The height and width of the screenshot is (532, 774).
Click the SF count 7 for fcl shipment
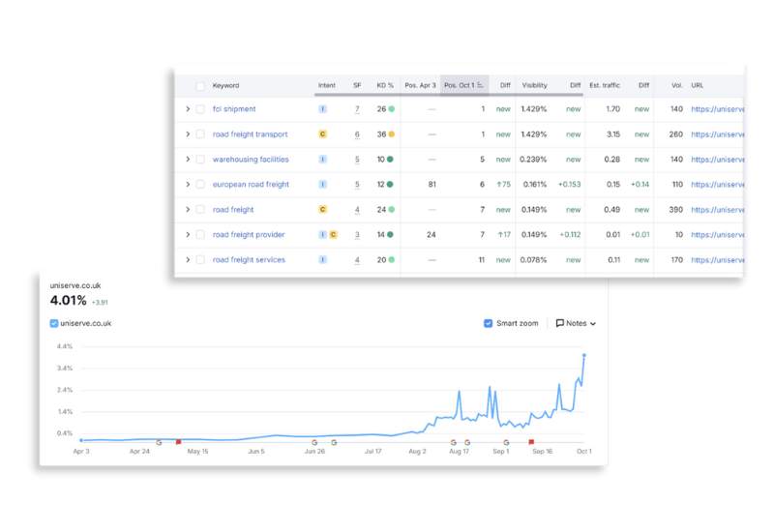(357, 109)
